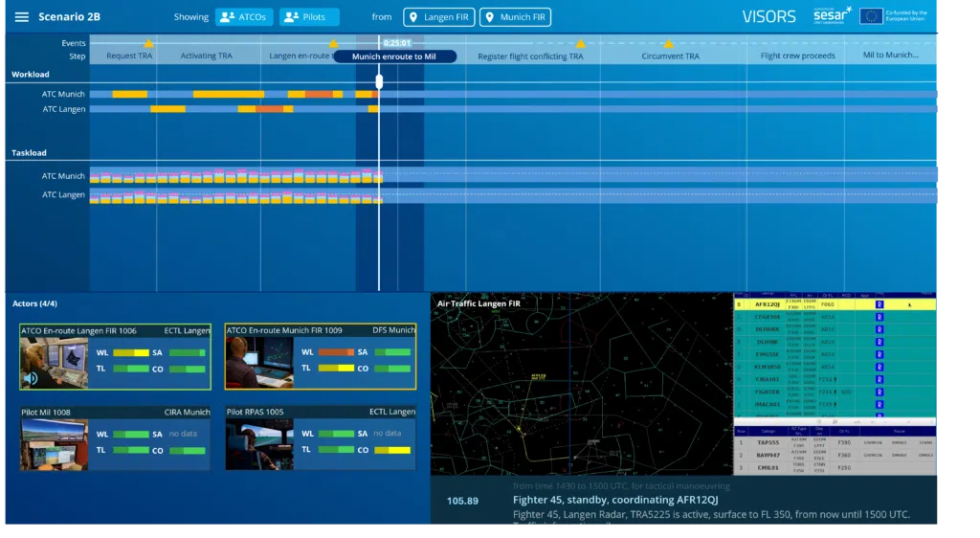Open the Pilot Mil 1008 video thumbnail
Image resolution: width=980 pixels, height=538 pixels.
(x=54, y=444)
